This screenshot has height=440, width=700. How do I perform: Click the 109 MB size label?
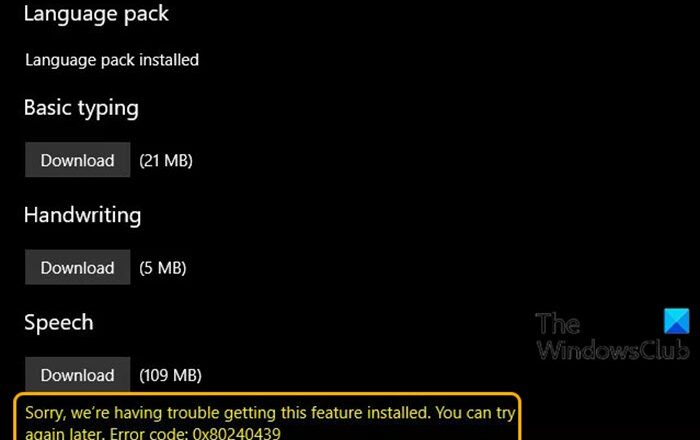(x=170, y=375)
